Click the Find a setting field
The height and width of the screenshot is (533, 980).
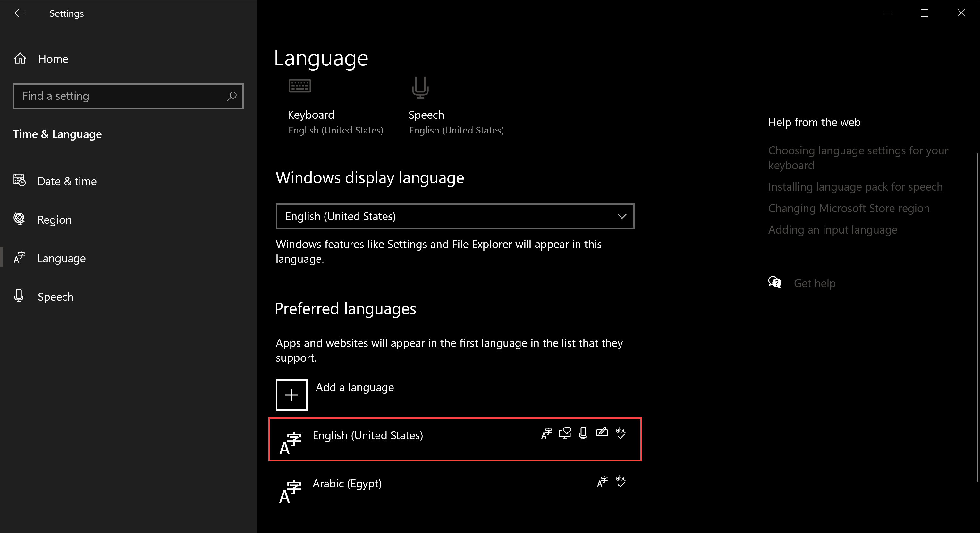[x=118, y=96]
